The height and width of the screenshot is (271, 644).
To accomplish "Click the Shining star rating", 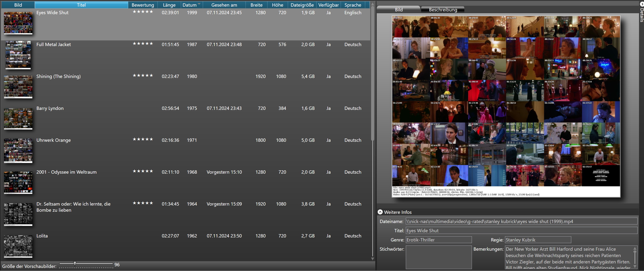I will 143,76.
